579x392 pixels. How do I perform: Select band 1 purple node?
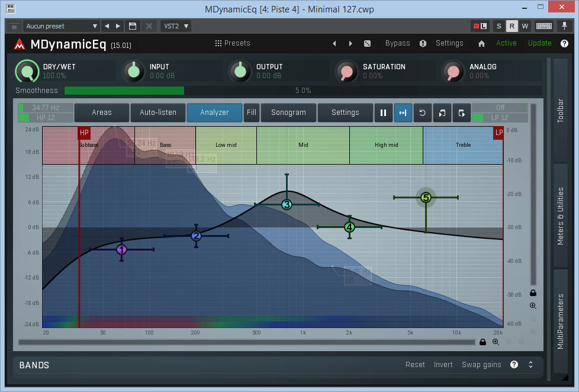pos(121,250)
